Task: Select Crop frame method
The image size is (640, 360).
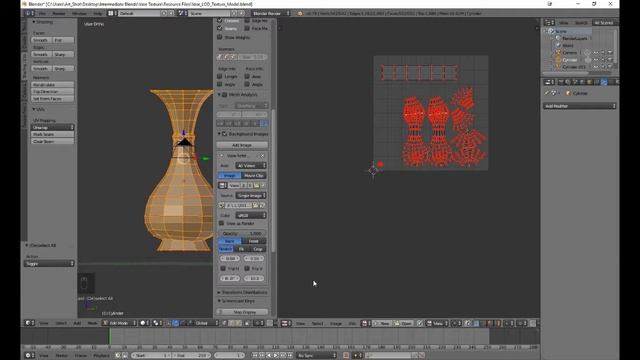Action: tap(258, 249)
